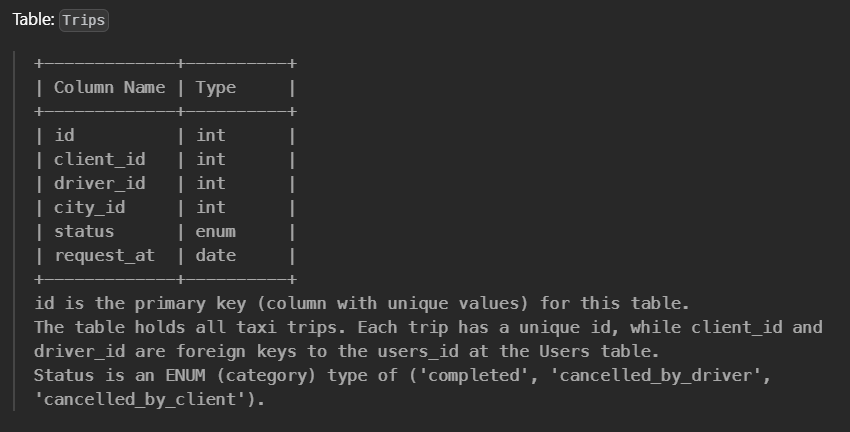Click the status column name
Image resolution: width=850 pixels, height=432 pixels.
(84, 231)
